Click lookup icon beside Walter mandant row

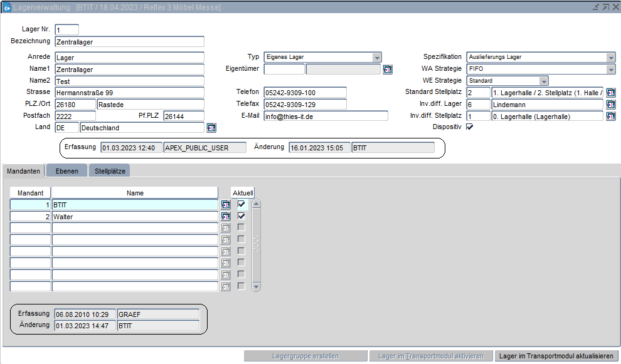226,216
